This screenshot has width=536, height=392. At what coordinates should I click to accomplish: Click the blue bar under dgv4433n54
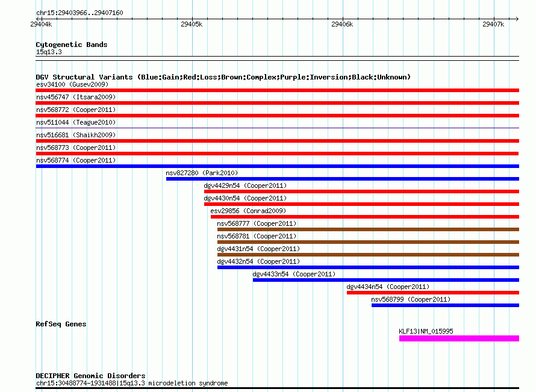(386, 280)
